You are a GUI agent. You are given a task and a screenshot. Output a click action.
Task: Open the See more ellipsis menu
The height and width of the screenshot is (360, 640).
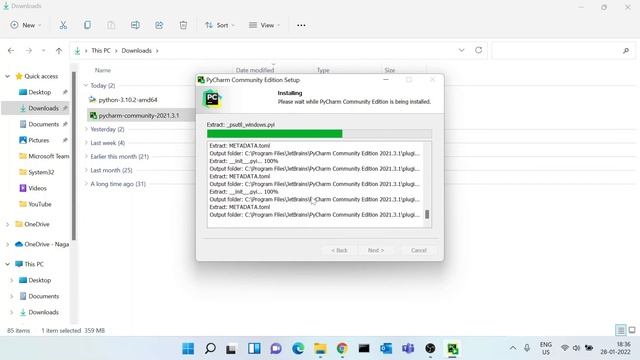301,25
